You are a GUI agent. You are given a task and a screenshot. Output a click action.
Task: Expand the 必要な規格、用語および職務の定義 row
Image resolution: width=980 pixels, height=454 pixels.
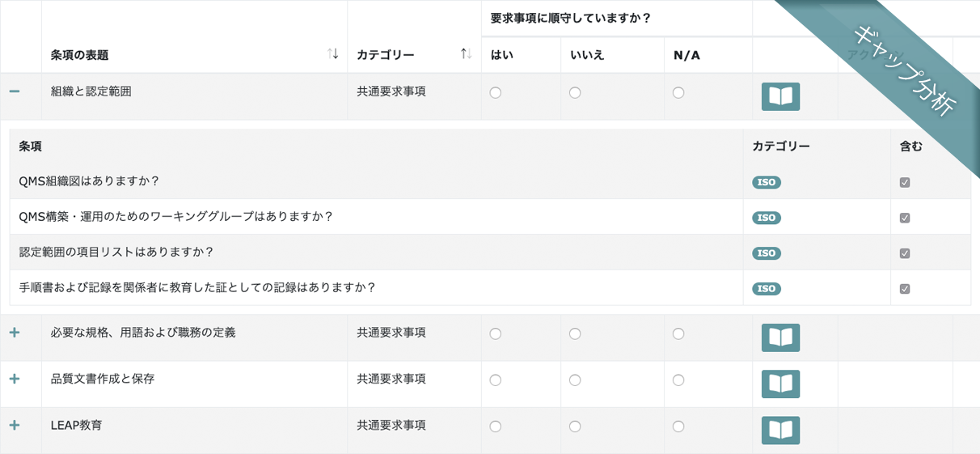coord(15,333)
